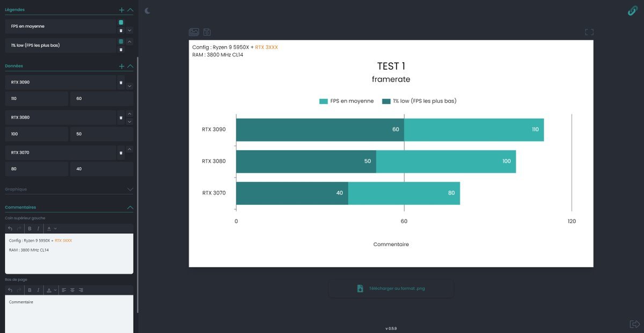
Task: Click the image icon above the chart
Action: [194, 32]
